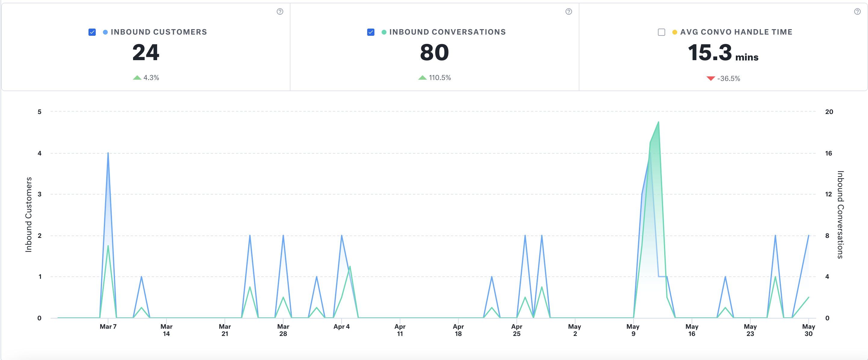
Task: Click the tall green conversations peak after May 9
Action: tap(659, 122)
